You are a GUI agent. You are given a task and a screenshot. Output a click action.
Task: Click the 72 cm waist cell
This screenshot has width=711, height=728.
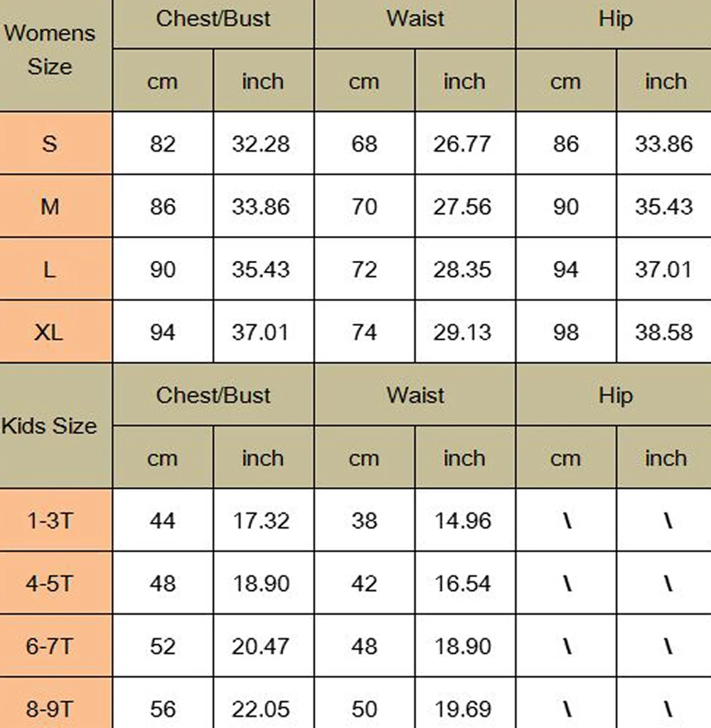365,269
